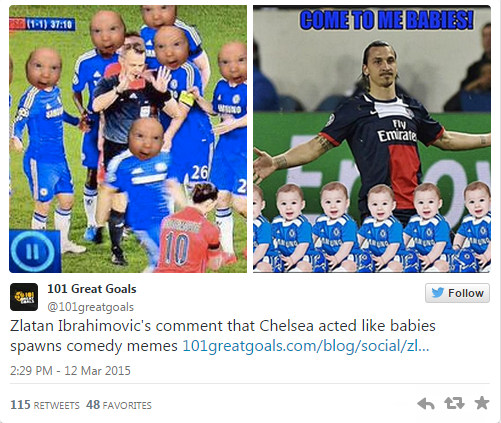Open the left Chelsea baby-heads image
The width and height of the screenshot is (501, 423).
(128, 139)
